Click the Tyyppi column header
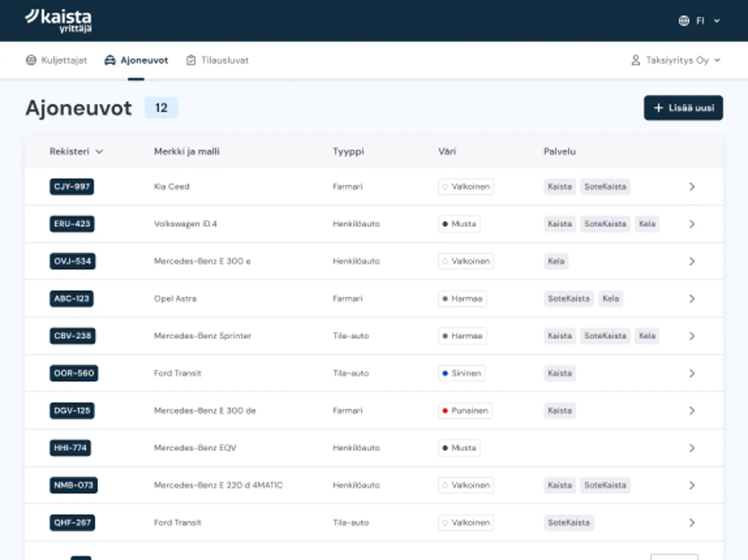 tap(349, 151)
